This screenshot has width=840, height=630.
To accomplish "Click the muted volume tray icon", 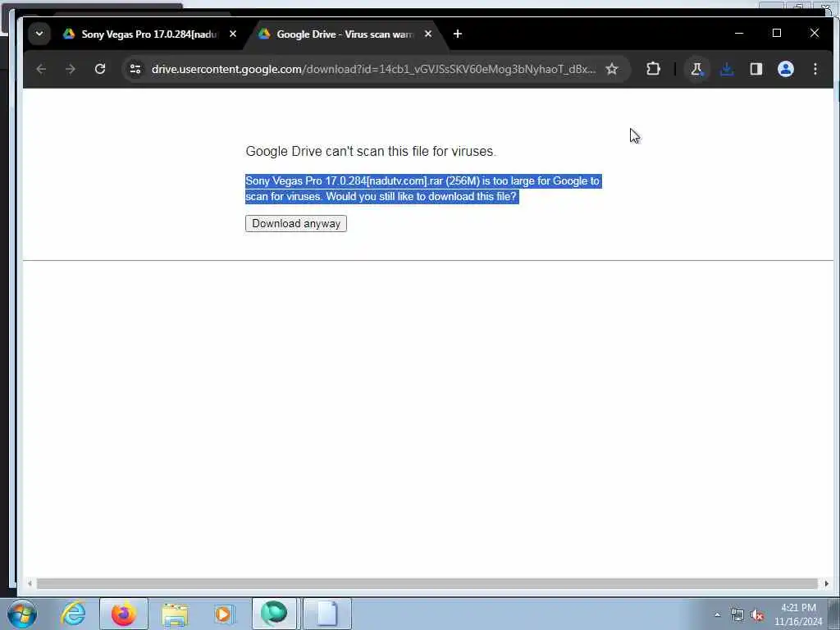I will tap(757, 615).
